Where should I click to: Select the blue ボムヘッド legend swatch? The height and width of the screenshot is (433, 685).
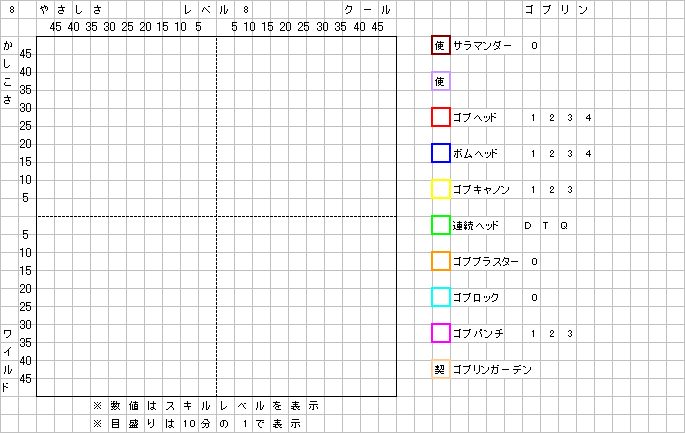coord(441,153)
